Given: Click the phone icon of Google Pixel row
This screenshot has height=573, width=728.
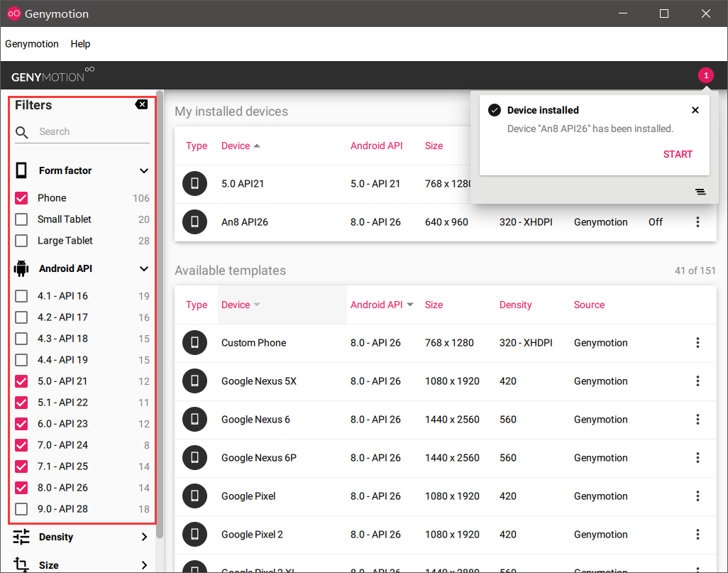Looking at the screenshot, I should (x=194, y=496).
